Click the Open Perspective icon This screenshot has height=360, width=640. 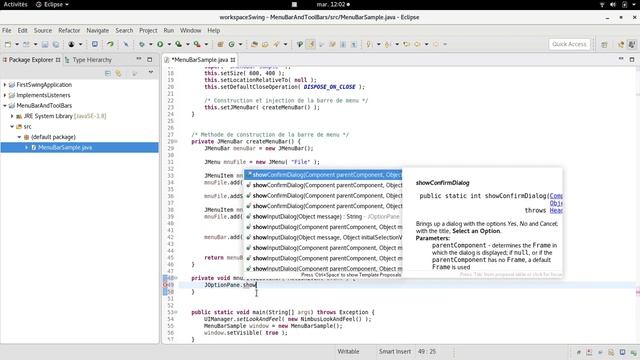[604, 44]
